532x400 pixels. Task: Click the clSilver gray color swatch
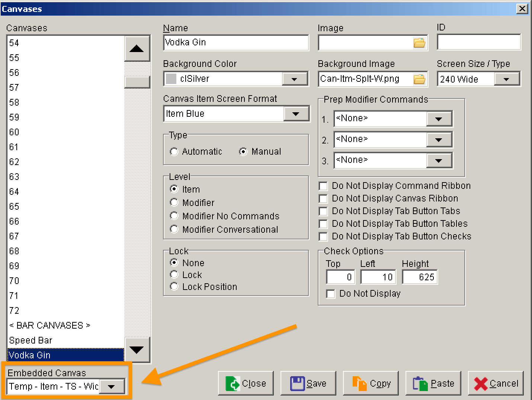point(171,78)
